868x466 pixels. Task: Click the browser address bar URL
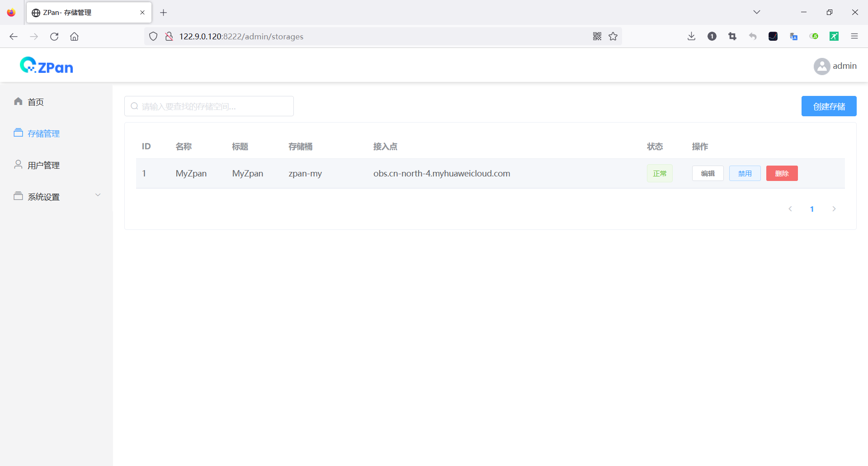pos(241,37)
